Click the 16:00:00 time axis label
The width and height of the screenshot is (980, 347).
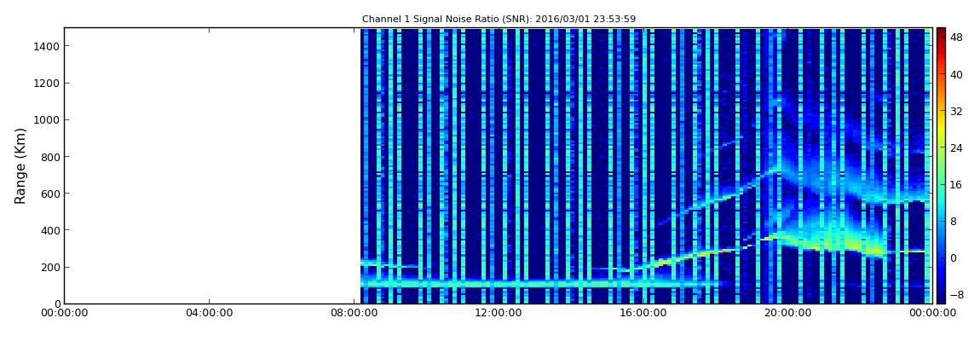tap(642, 313)
